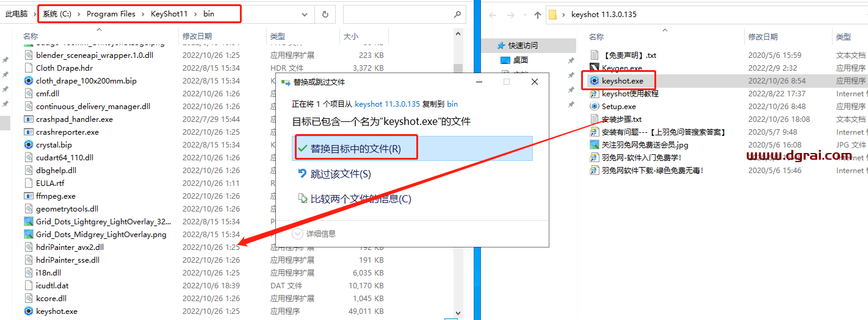Click the Cloth Drape.hdr file icon
This screenshot has height=320, width=868.
28,68
